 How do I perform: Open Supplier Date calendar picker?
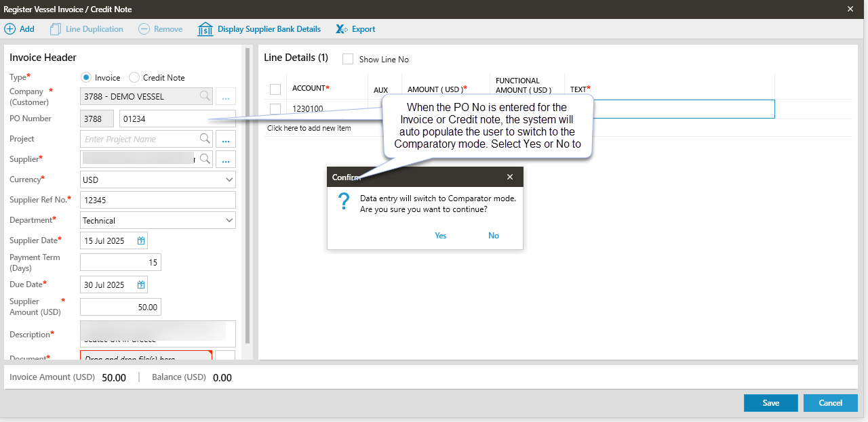pyautogui.click(x=141, y=240)
